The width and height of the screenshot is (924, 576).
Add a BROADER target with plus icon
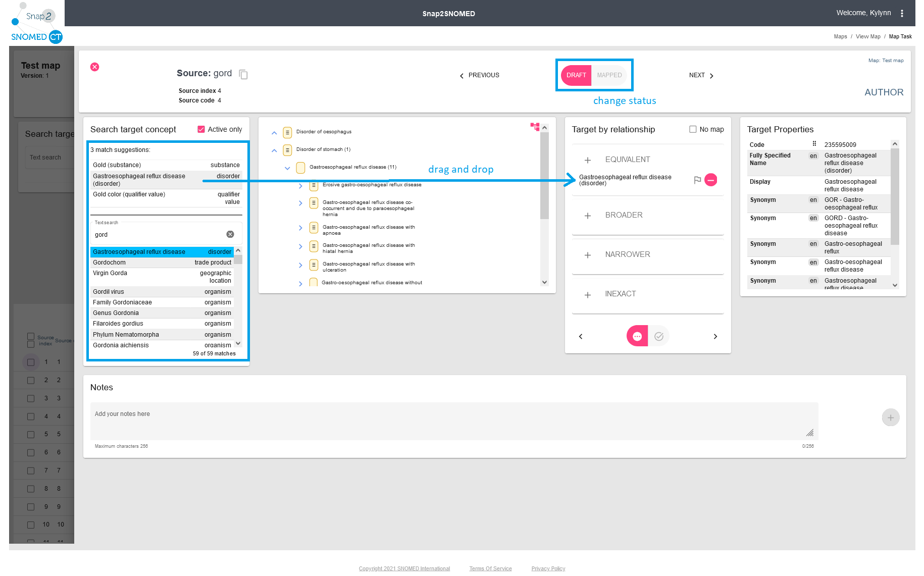[x=588, y=216]
